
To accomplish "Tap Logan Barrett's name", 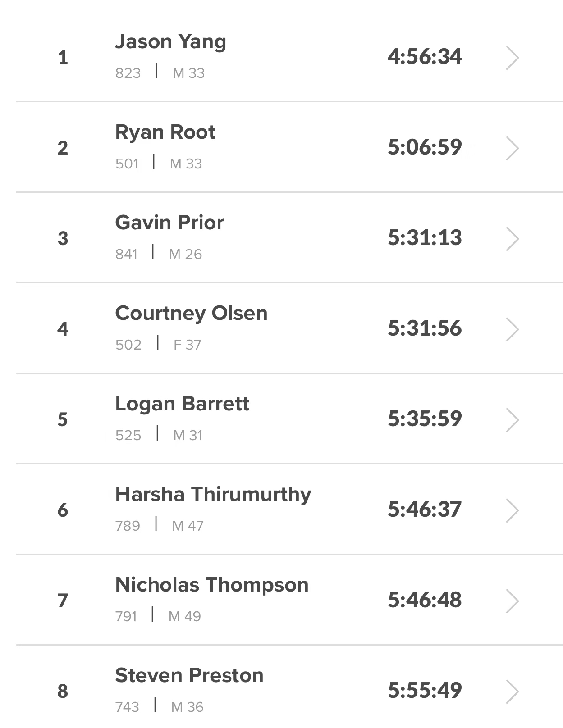I will pyautogui.click(x=182, y=404).
